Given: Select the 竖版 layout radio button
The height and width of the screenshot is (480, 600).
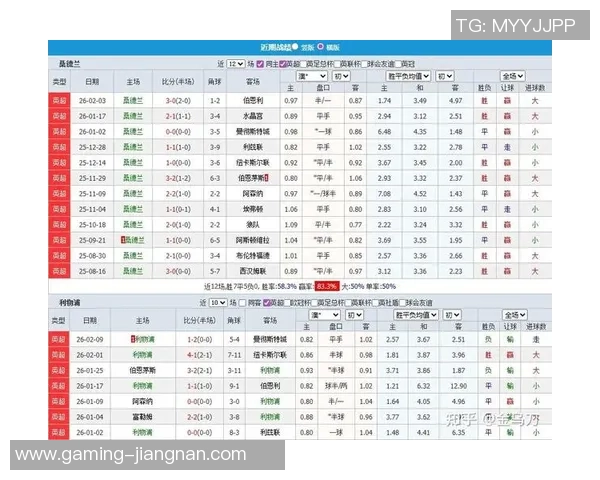Looking at the screenshot, I should [x=295, y=47].
